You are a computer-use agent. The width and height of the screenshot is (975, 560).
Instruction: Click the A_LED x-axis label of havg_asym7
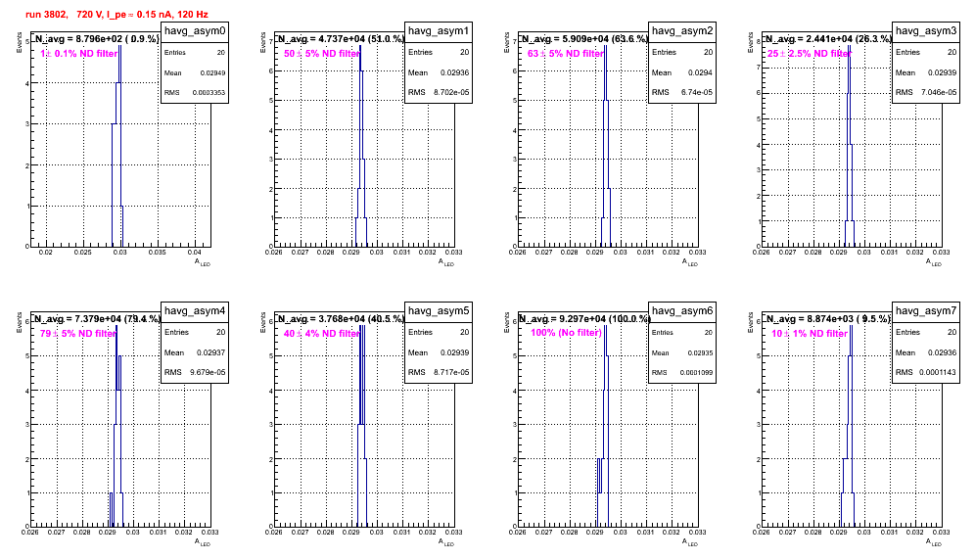tap(934, 542)
